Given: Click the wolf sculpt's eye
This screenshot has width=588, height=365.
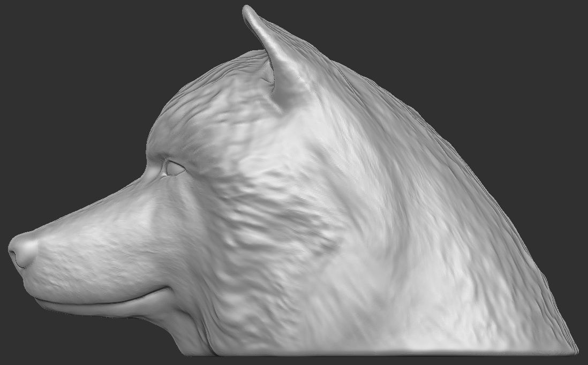Looking at the screenshot, I should coord(175,168).
